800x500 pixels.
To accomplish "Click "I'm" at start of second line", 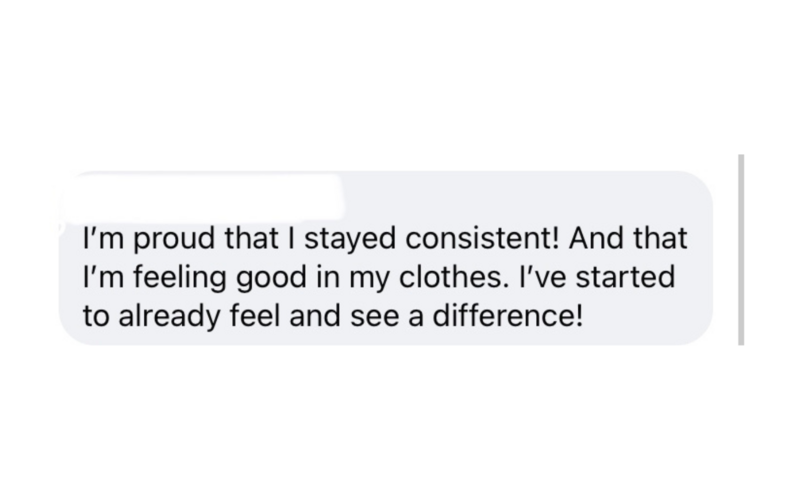I will point(104,277).
